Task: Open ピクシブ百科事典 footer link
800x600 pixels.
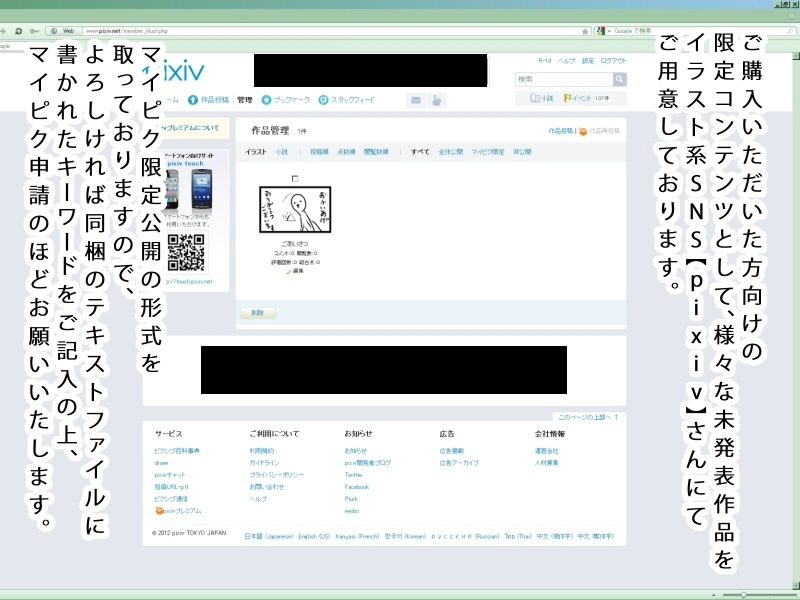Action: (x=177, y=451)
